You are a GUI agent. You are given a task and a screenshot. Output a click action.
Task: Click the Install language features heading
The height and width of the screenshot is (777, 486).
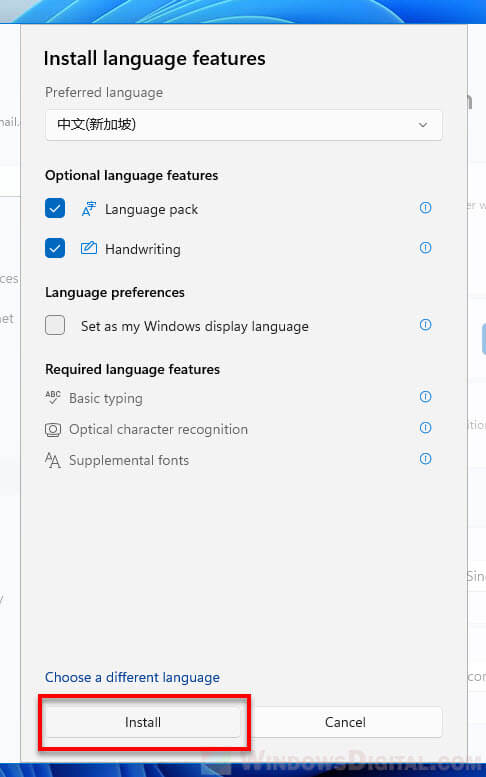coord(155,59)
